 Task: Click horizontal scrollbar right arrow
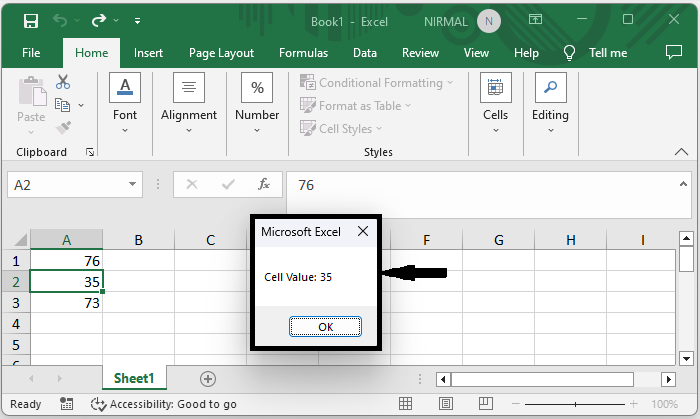[668, 380]
